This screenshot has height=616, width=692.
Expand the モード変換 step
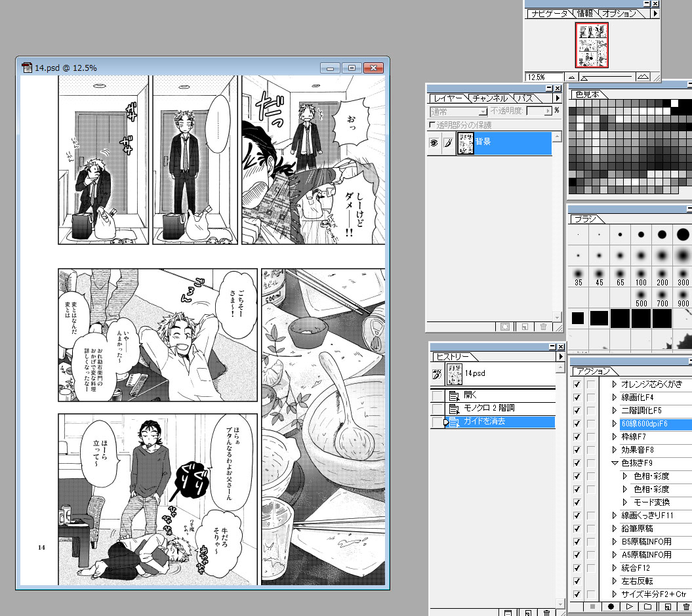(625, 502)
